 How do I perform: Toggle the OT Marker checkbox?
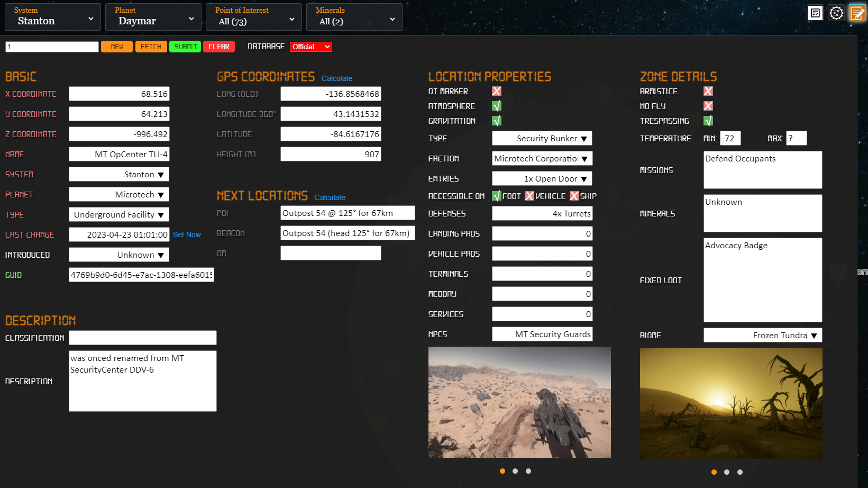[497, 91]
